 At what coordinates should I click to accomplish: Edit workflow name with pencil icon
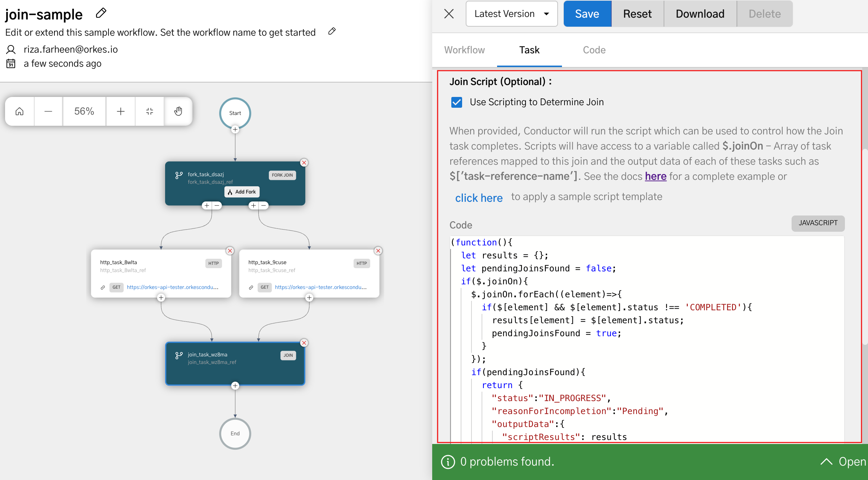click(101, 13)
